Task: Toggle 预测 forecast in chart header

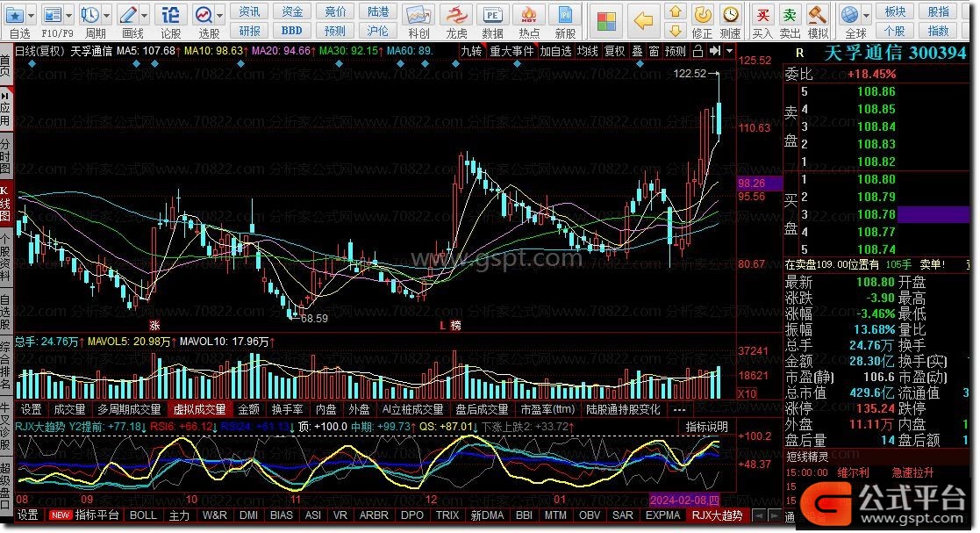Action: coord(675,51)
